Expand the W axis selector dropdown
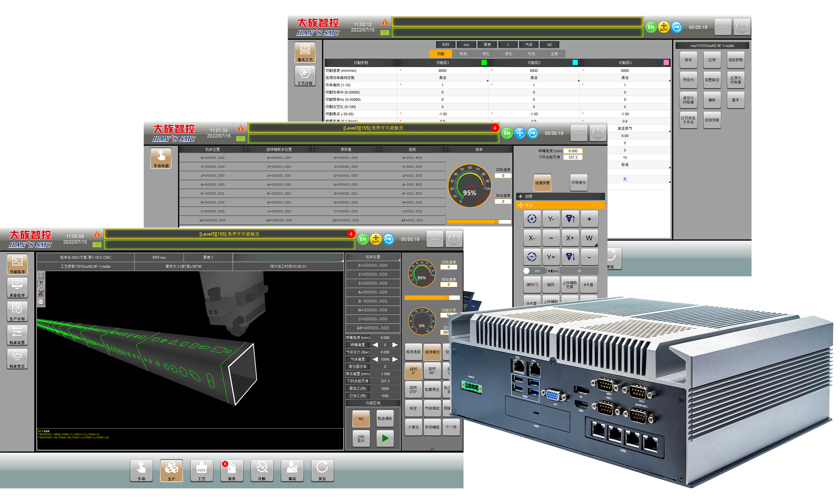Viewport: 840px width, 504px height. pyautogui.click(x=589, y=238)
